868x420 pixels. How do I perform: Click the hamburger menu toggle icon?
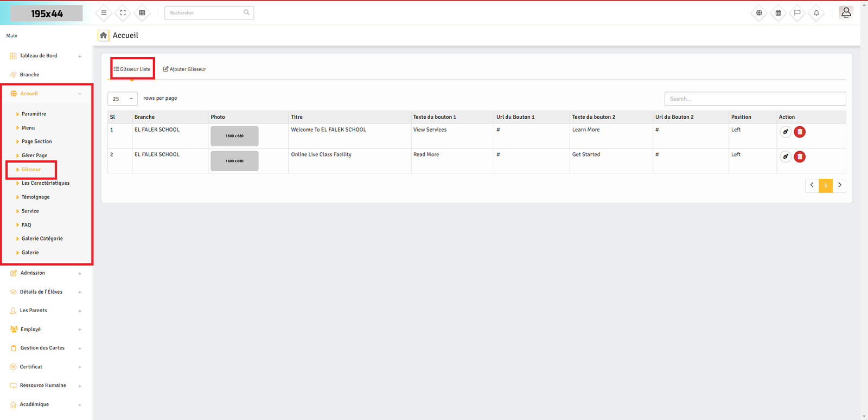(104, 13)
